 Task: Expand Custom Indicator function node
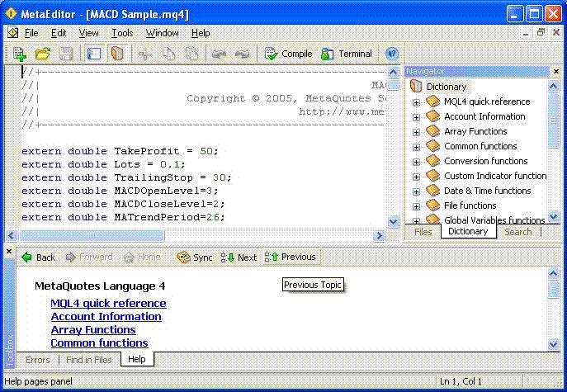[416, 177]
